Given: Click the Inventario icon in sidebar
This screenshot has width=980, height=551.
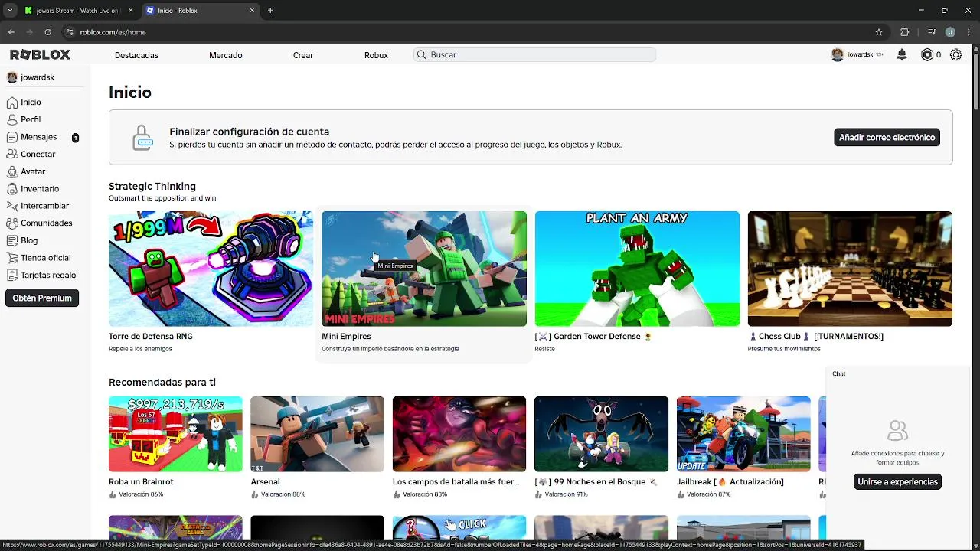Looking at the screenshot, I should click(x=12, y=188).
